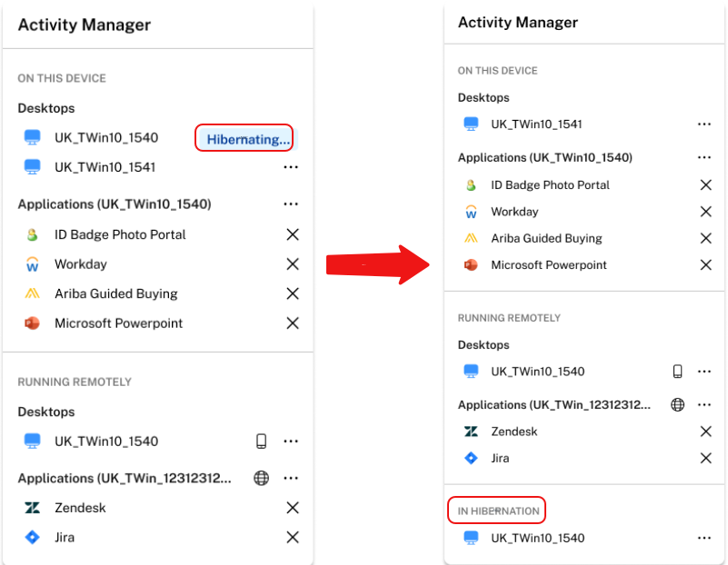Click ID Badge Photo Portal icon, left panel

point(33,234)
